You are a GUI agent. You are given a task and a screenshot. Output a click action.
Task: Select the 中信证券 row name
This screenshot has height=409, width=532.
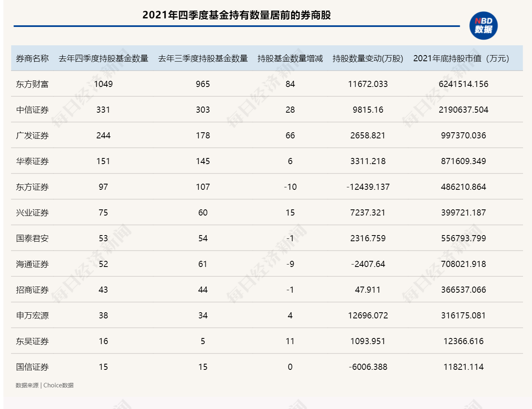[x=32, y=110]
